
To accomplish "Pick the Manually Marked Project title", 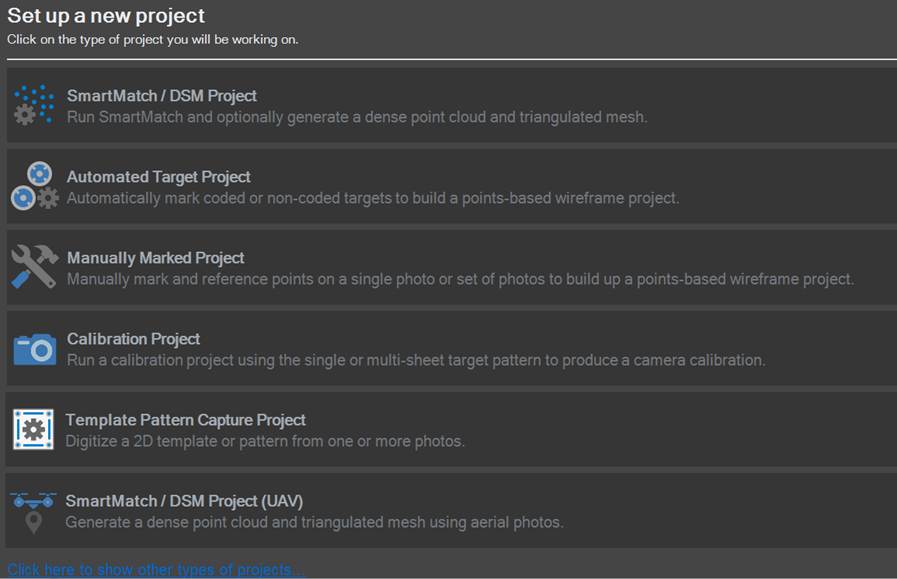I will 156,258.
